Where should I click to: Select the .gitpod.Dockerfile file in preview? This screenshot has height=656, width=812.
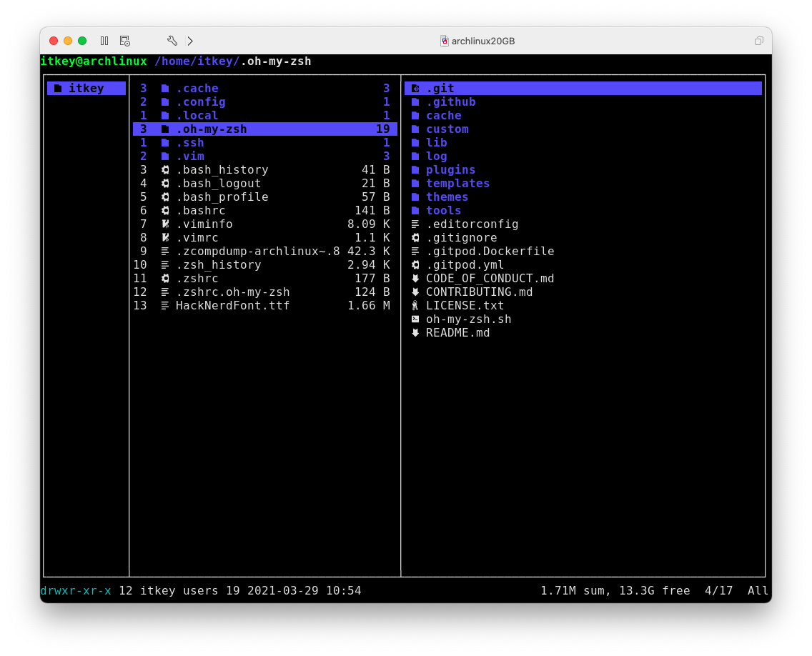pos(490,251)
